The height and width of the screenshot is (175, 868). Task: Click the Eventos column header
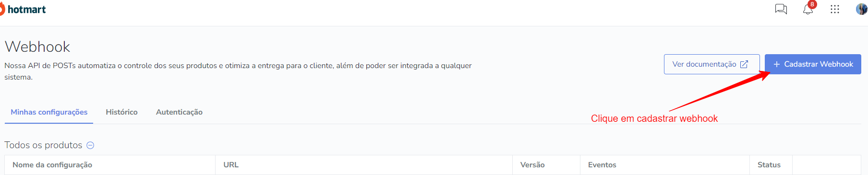click(602, 165)
